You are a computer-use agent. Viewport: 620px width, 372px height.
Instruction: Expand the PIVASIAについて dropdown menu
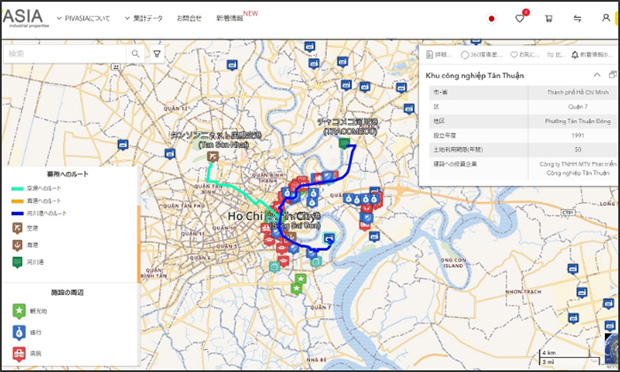(83, 18)
